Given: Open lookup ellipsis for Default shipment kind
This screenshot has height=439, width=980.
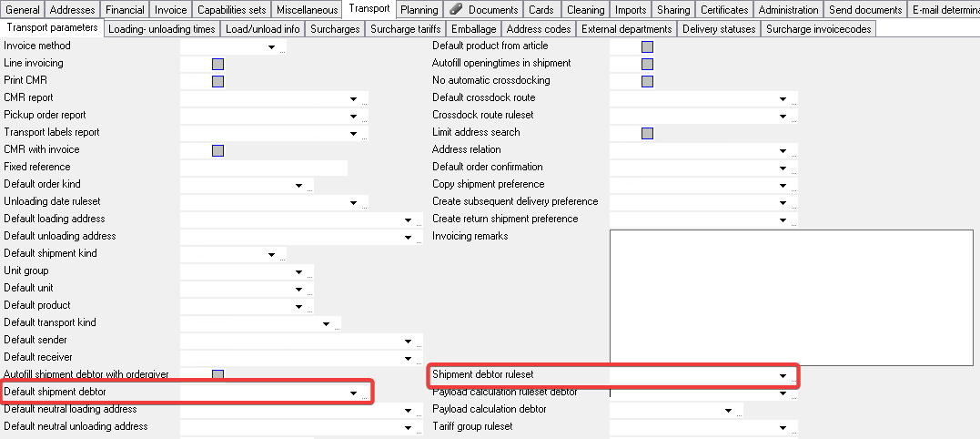Looking at the screenshot, I should [x=282, y=257].
